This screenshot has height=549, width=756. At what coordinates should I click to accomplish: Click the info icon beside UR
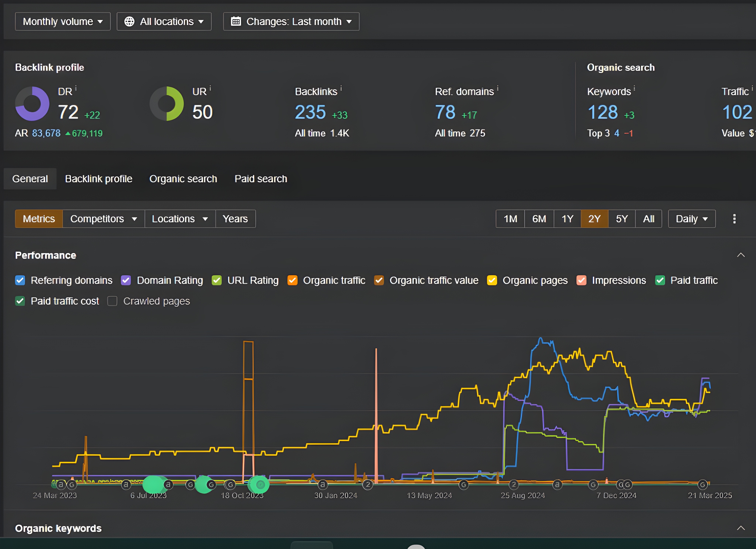point(210,88)
